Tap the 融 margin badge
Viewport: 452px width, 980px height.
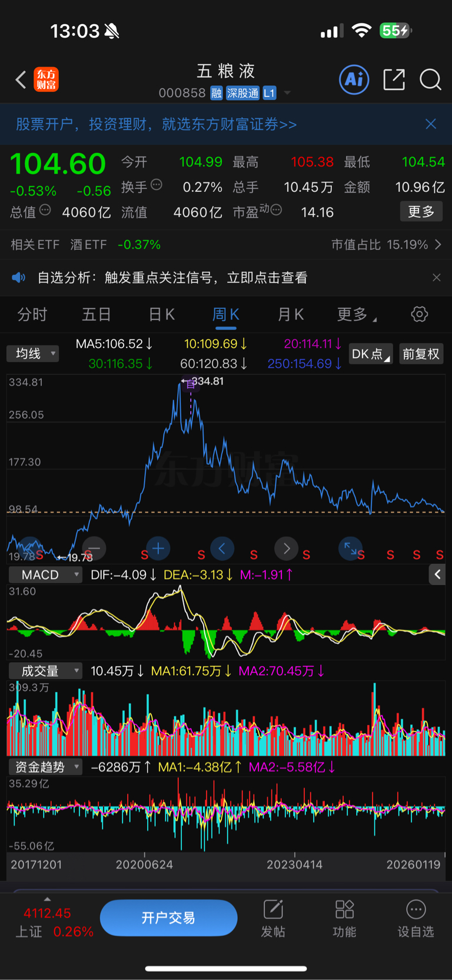tap(217, 93)
